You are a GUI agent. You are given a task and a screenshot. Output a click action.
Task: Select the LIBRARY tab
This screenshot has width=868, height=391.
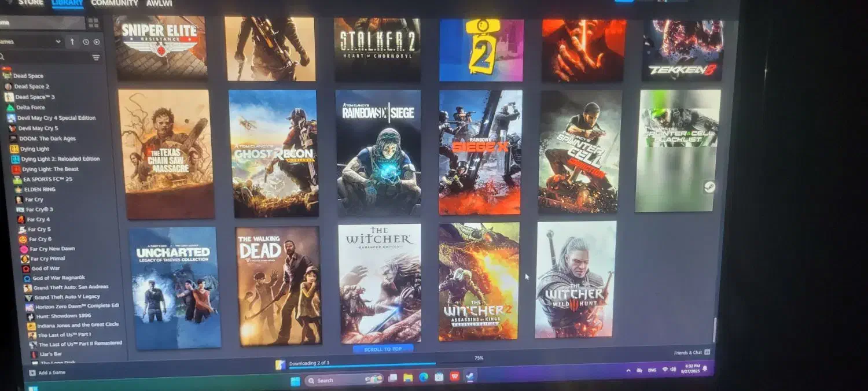68,3
